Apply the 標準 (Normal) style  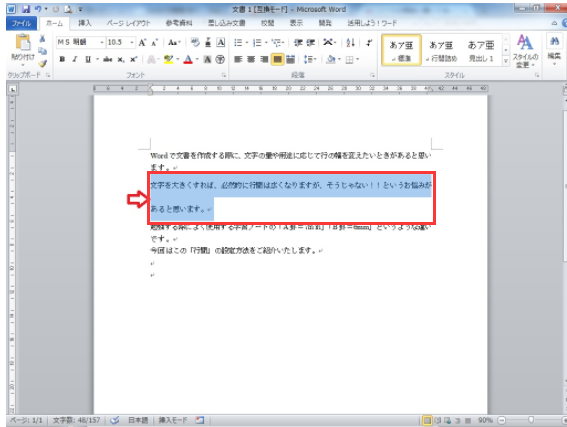(x=401, y=50)
